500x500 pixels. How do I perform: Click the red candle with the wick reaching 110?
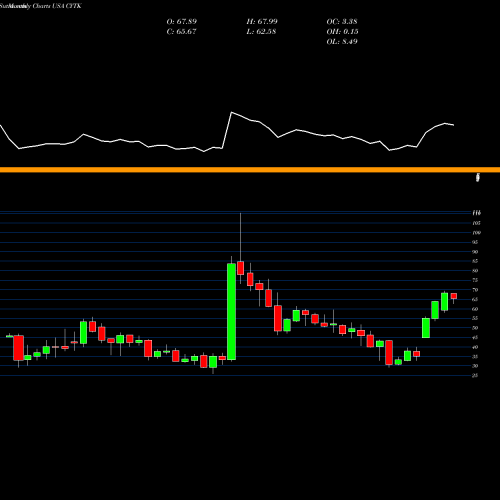[240, 268]
